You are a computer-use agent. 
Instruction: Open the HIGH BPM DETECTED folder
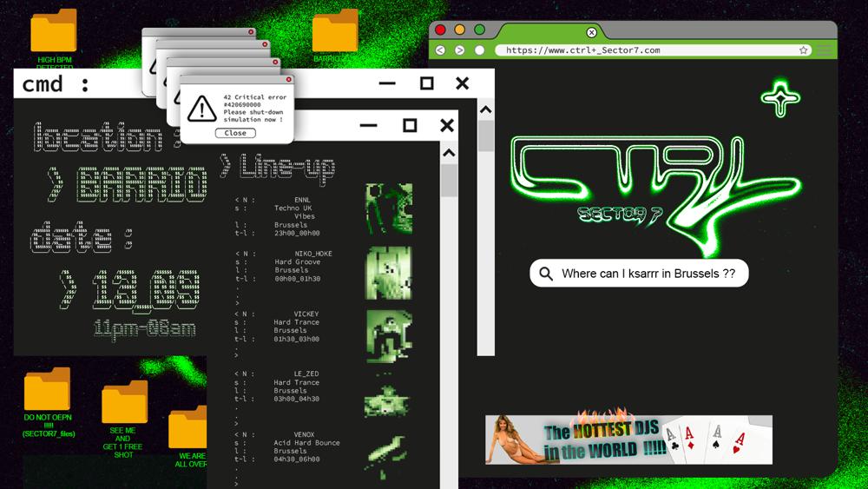click(x=54, y=31)
